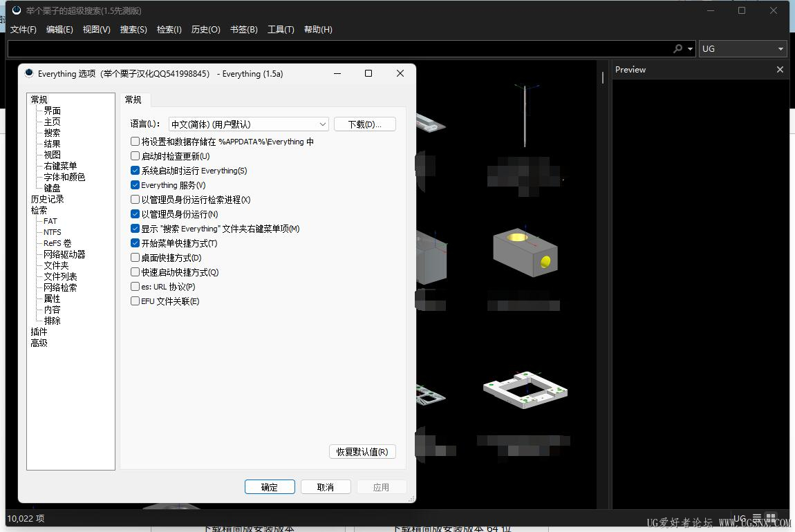Select 文件列表 in the options tree
Screen dimensions: 795x532
[x=60, y=276]
